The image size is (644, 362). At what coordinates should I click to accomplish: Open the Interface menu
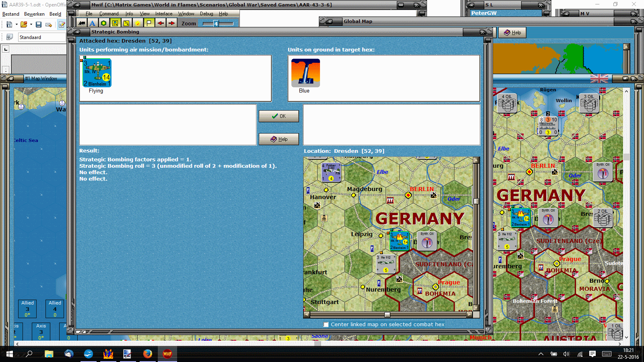pos(164,14)
